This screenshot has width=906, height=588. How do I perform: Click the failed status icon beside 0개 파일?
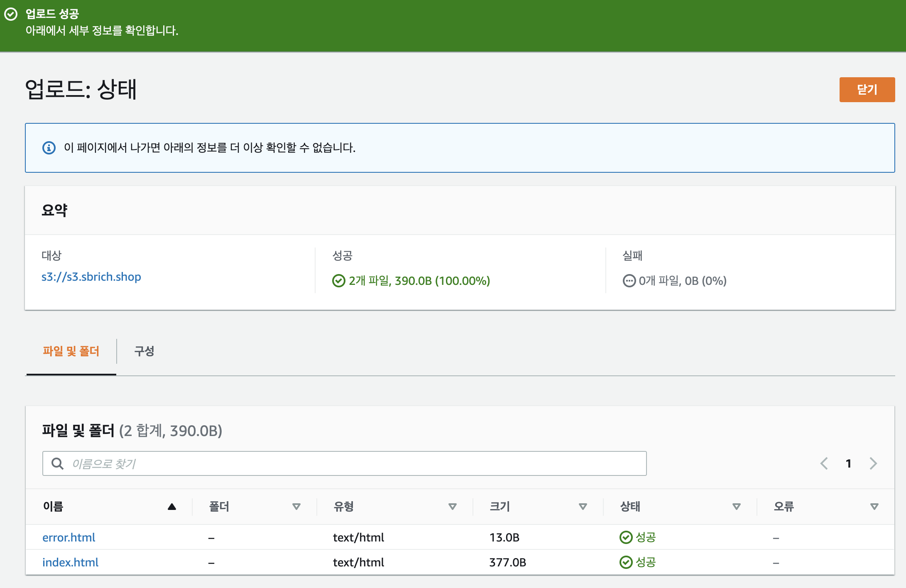coord(629,281)
